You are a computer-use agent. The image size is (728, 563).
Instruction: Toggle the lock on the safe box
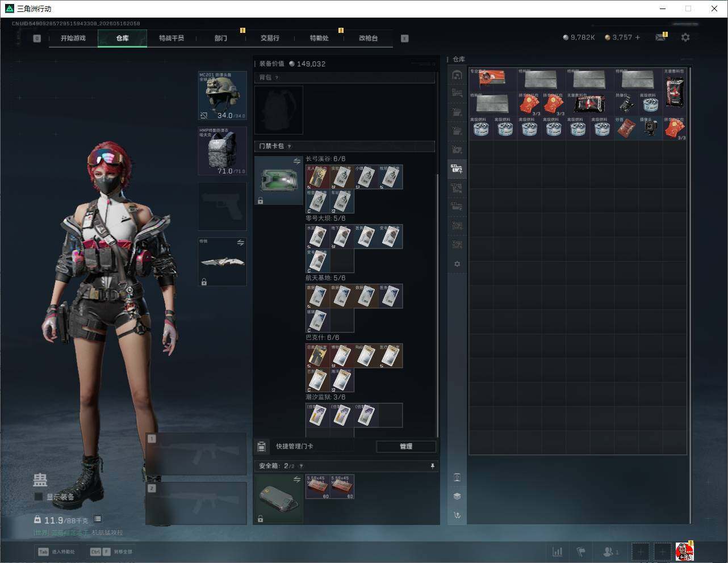tap(260, 519)
